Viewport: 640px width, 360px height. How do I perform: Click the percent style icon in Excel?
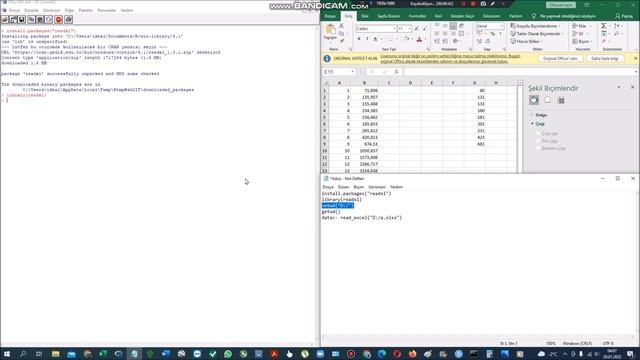point(492,34)
